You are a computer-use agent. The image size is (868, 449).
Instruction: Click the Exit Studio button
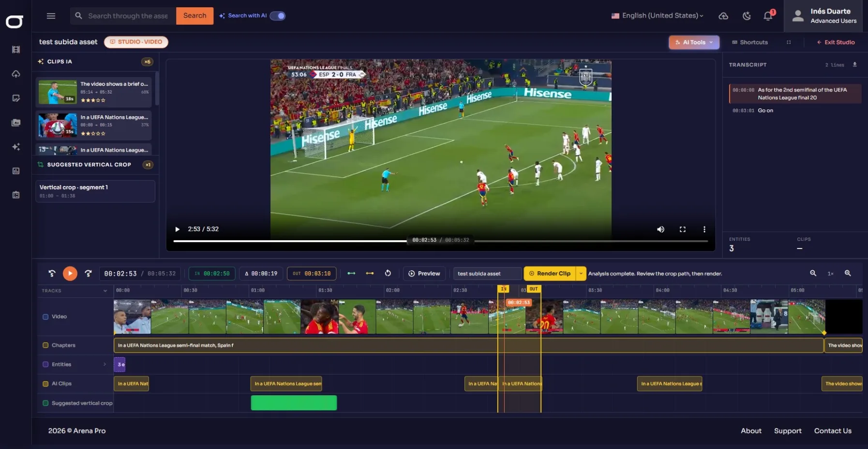[x=836, y=42]
